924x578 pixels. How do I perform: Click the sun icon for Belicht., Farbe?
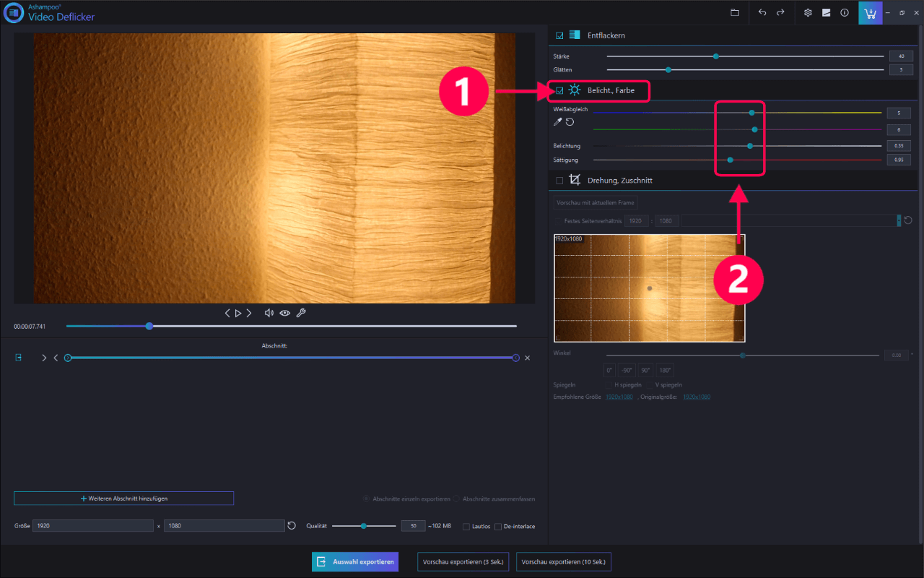point(575,90)
